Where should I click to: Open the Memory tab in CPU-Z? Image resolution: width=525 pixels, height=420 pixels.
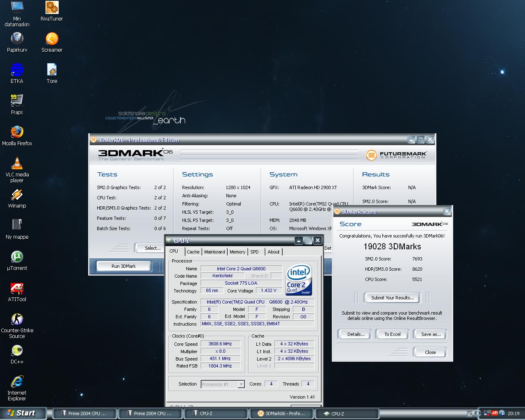tap(237, 252)
